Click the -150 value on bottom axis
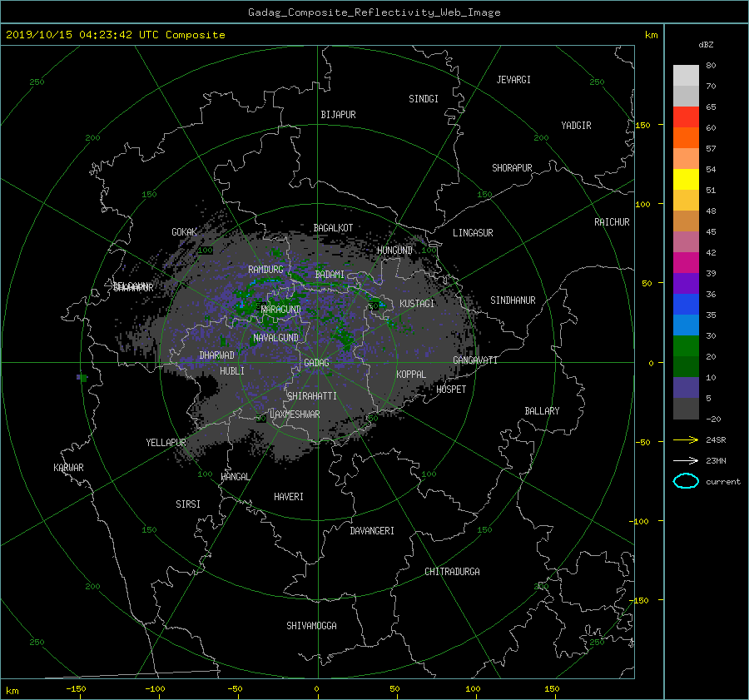Screen dimensions: 749x700 (76, 689)
